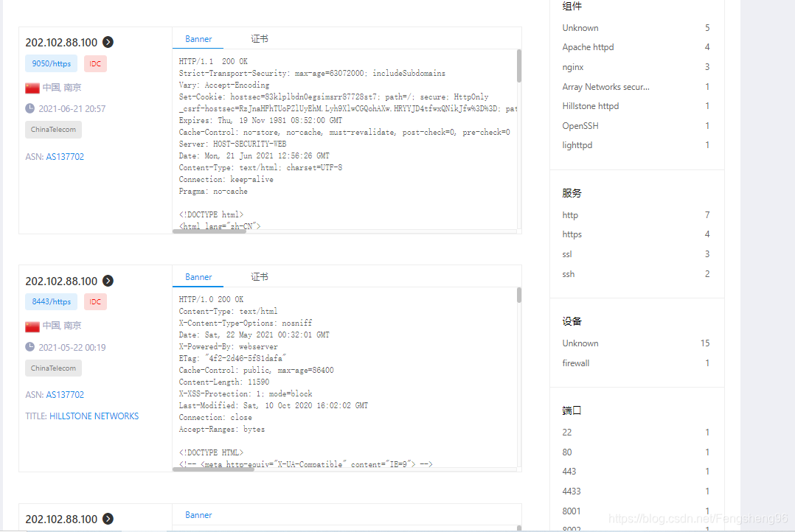Screen dimensions: 795x532
Task: Click the clock icon next to 2021-05-22 00:19
Action: [30, 347]
